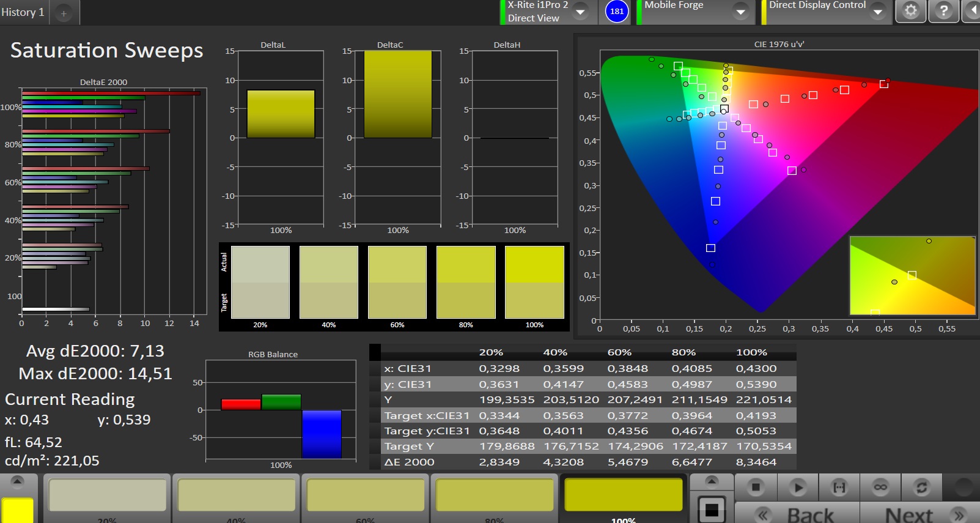This screenshot has width=980, height=523.
Task: Click the infinity continuous-read icon
Action: pos(880,487)
